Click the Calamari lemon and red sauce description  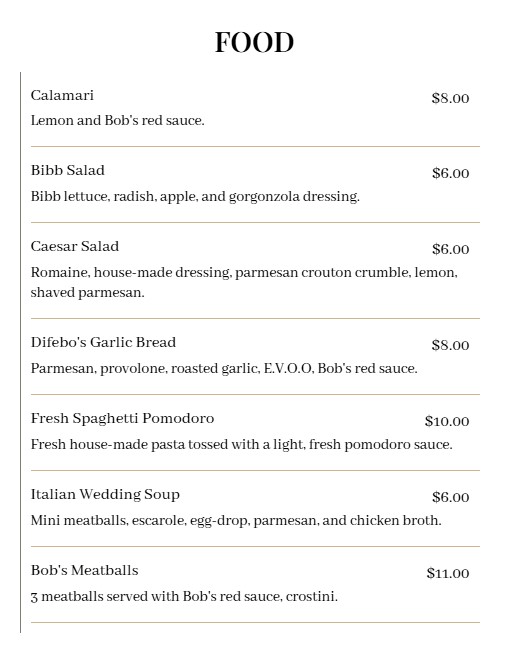118,121
